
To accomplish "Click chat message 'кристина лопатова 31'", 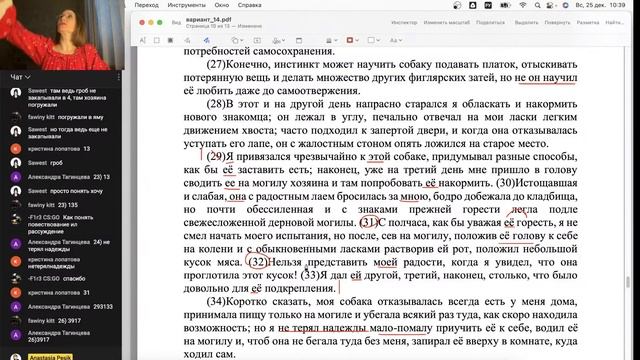I will 59,293.
